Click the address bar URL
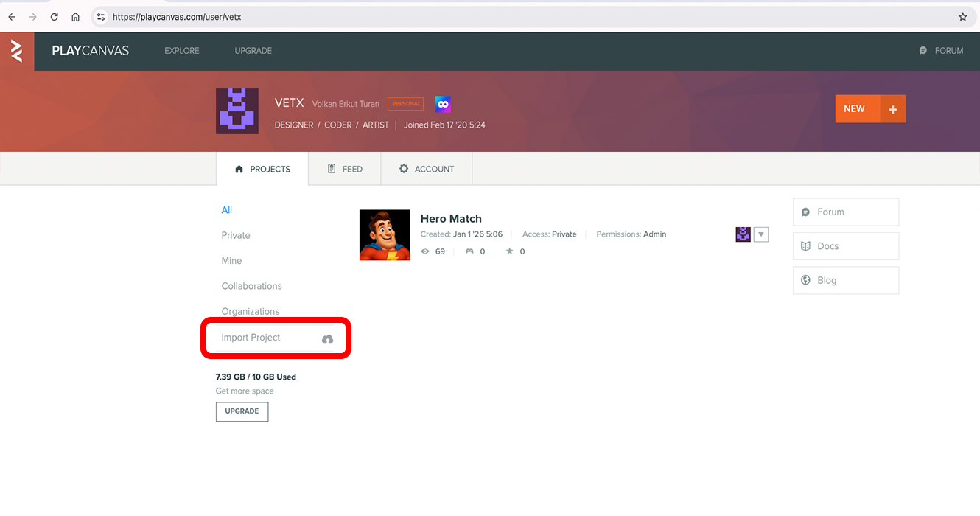This screenshot has height=516, width=980. tap(177, 16)
